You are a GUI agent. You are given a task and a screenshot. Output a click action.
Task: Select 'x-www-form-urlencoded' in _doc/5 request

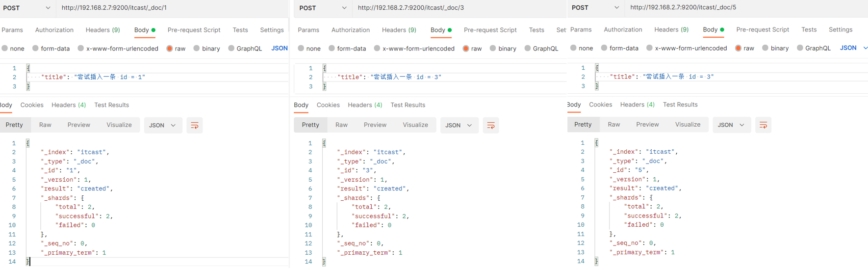686,48
